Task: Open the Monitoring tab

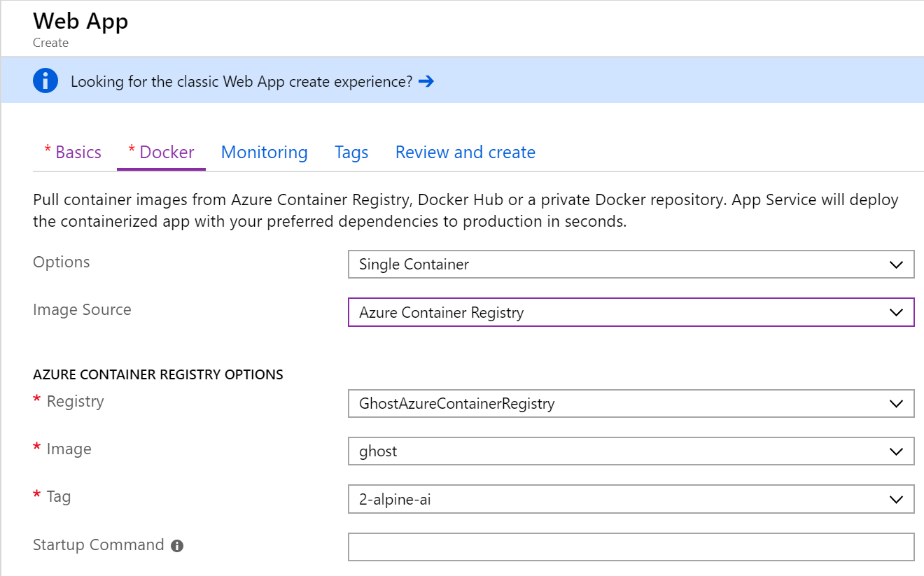Action: (264, 152)
